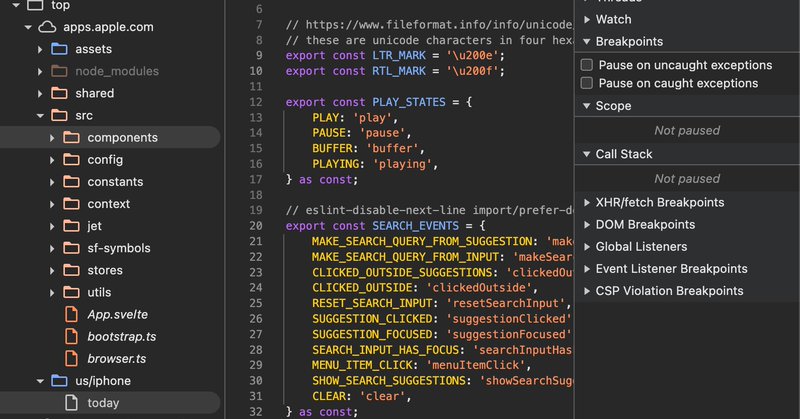Click the utils folder icon
800x419 pixels.
coord(71,292)
